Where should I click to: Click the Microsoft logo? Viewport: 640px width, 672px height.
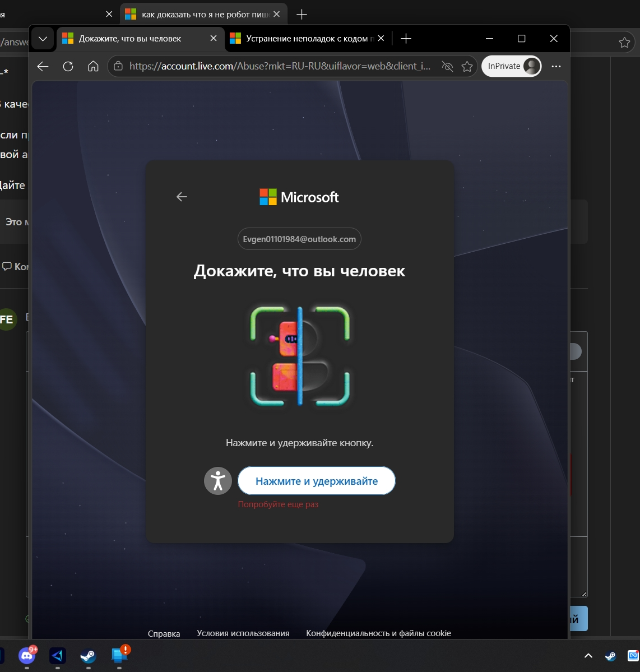click(x=299, y=197)
